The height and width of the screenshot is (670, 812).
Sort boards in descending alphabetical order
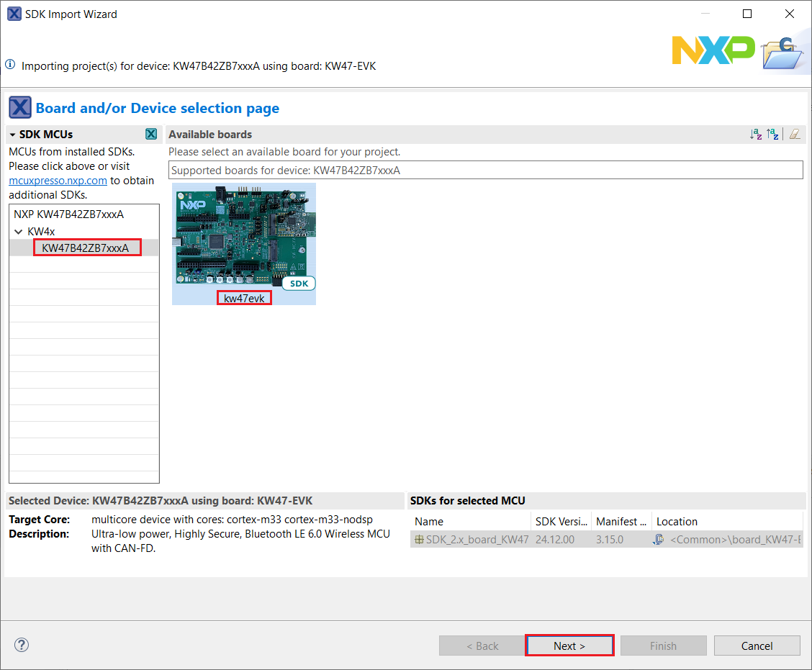point(772,135)
